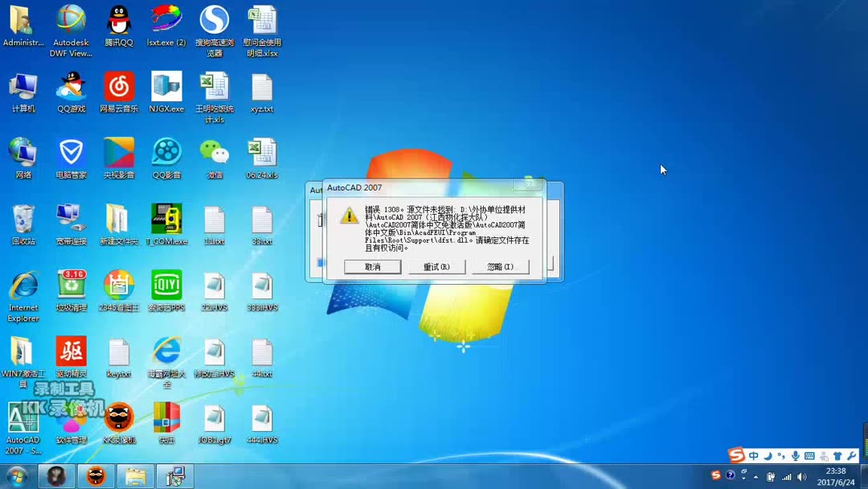
Task: Open 微信 from the desktop
Action: point(215,153)
